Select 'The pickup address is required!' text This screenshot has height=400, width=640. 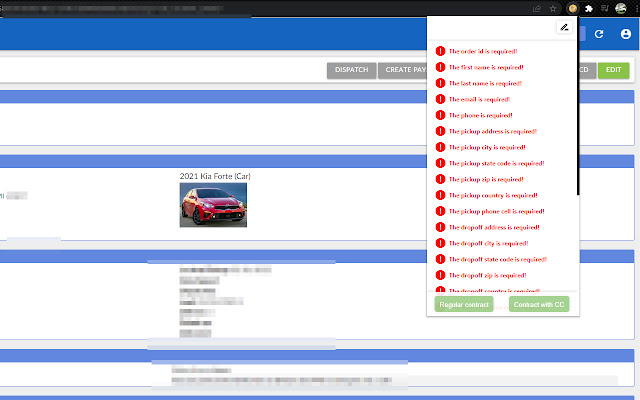click(493, 131)
